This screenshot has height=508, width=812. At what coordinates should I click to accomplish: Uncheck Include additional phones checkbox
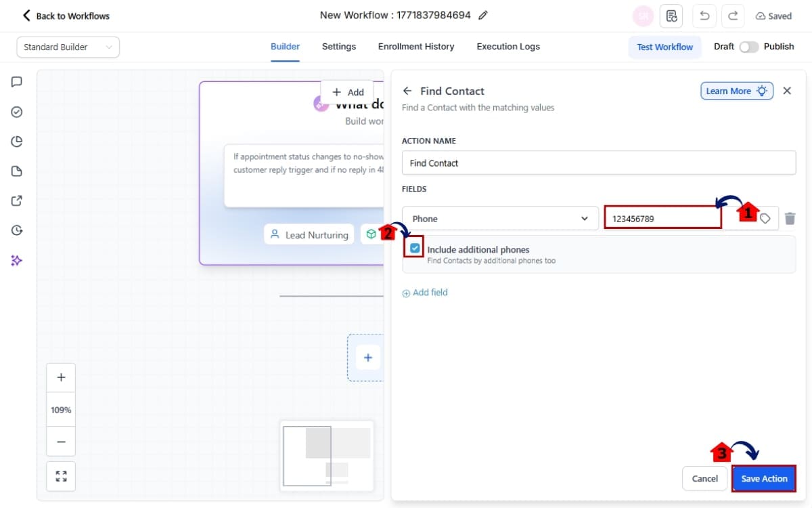click(415, 249)
